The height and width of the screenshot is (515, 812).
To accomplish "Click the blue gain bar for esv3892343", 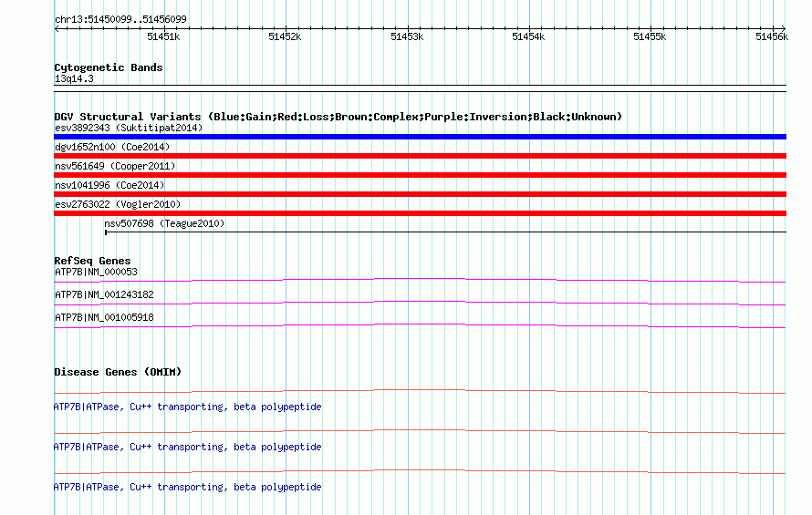I will 420,137.
